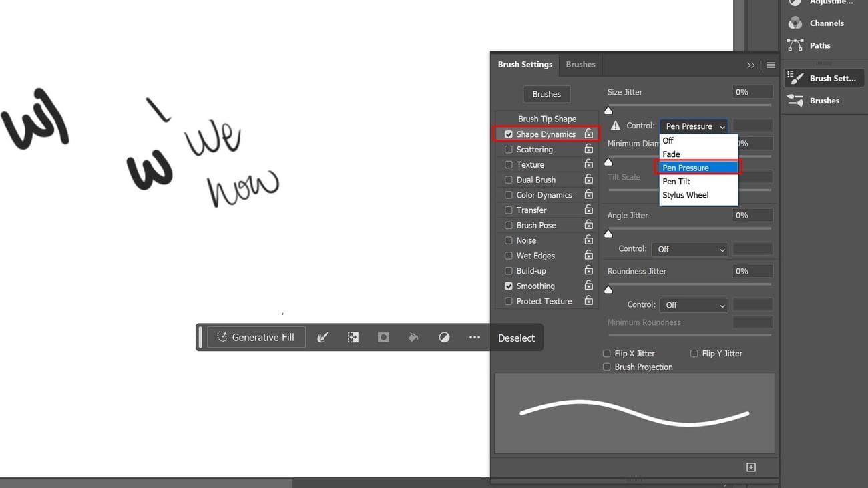Click the fill icon in the contextual taskbar
This screenshot has width=868, height=488.
pos(413,337)
